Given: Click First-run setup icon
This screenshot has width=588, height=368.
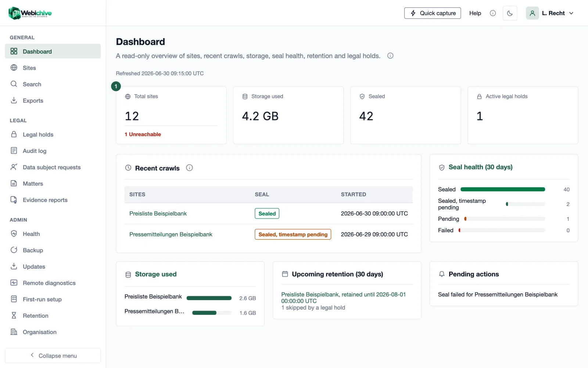Looking at the screenshot, I should pyautogui.click(x=14, y=299).
